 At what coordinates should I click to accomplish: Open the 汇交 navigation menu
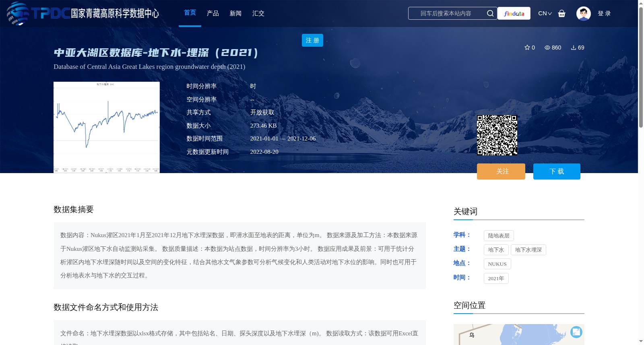258,13
